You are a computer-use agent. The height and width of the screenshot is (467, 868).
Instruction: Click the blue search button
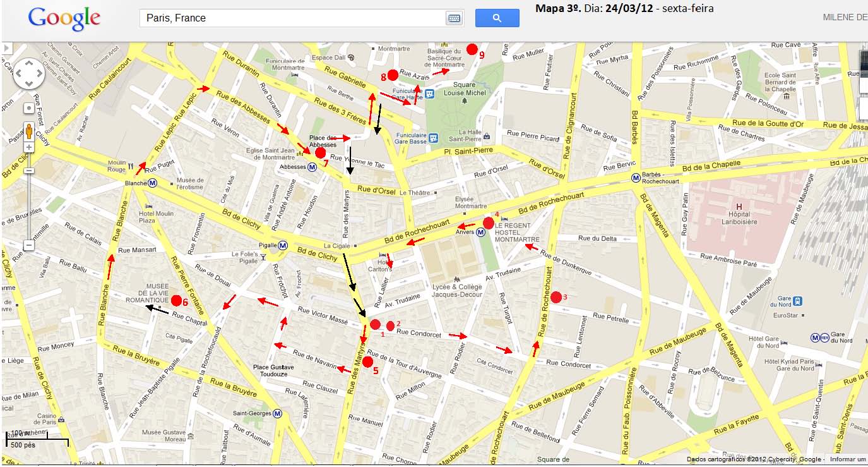click(x=497, y=18)
